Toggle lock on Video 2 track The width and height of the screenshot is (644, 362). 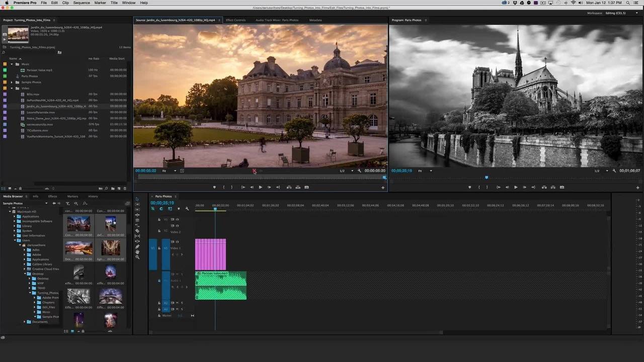[x=159, y=231]
